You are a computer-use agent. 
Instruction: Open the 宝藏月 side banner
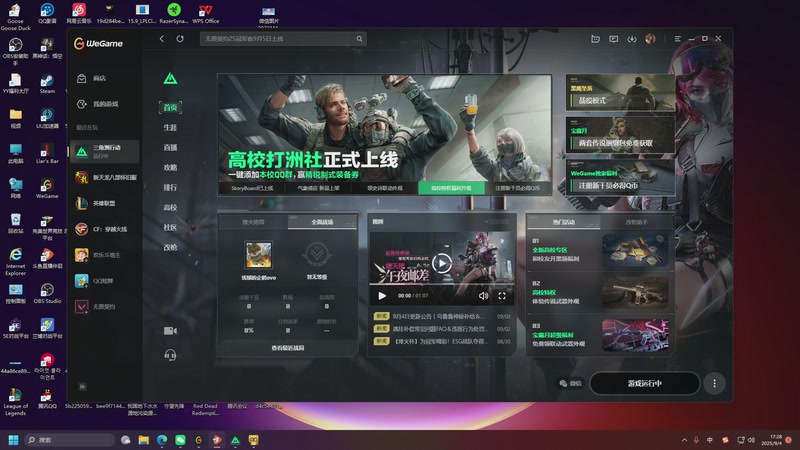[620, 135]
